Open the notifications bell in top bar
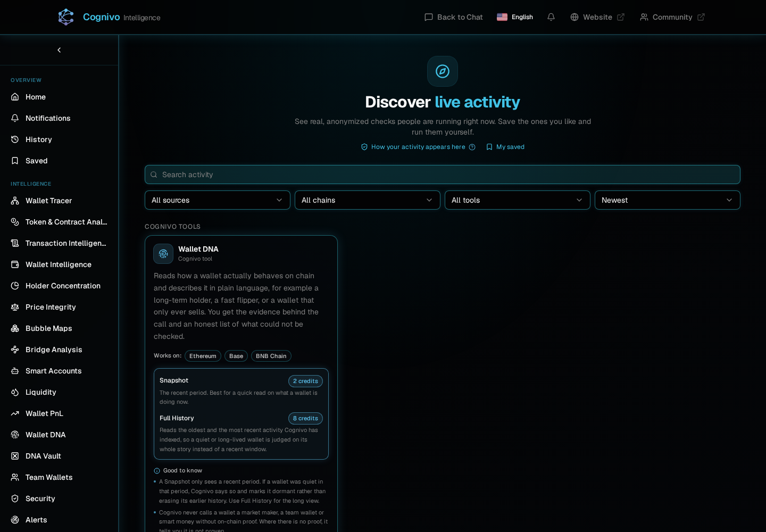 pos(551,17)
